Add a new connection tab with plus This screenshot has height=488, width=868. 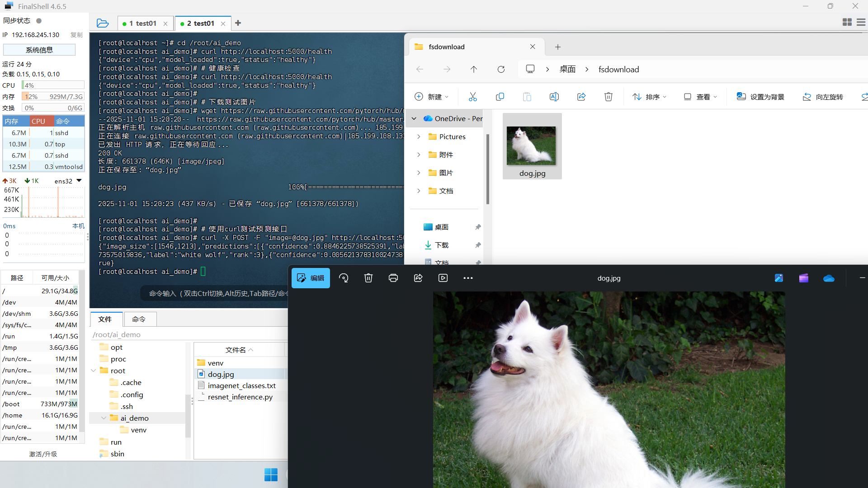click(238, 23)
